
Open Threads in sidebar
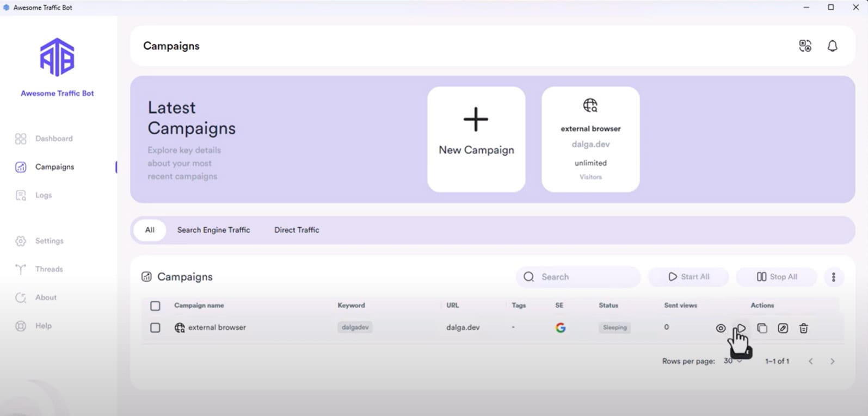click(x=39, y=269)
